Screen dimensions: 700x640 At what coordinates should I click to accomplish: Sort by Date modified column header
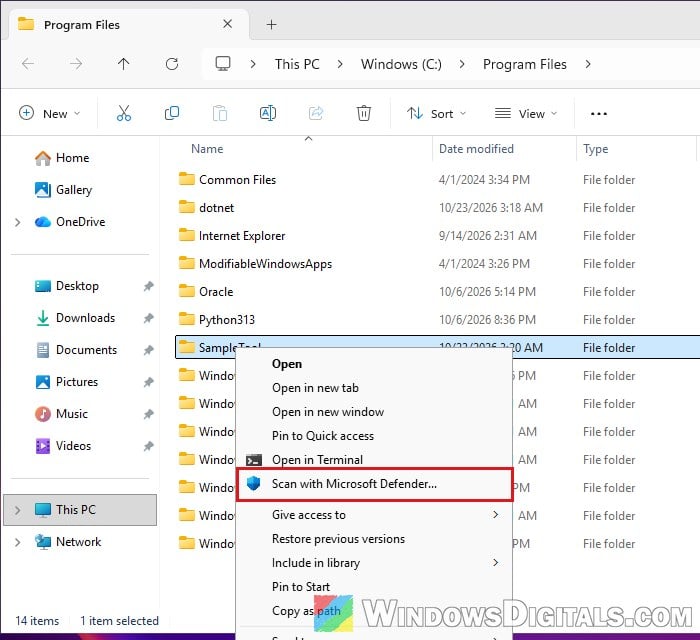(x=476, y=149)
